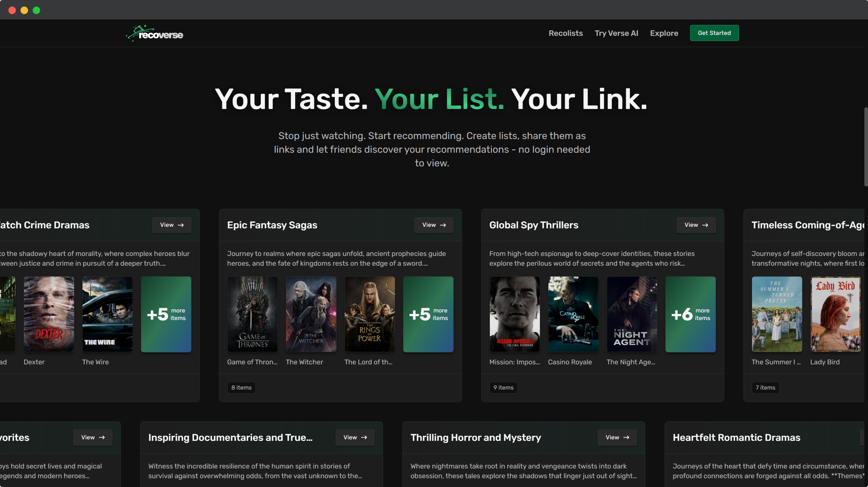
Task: Show +5 more items in Crime Dramas
Action: point(166,314)
